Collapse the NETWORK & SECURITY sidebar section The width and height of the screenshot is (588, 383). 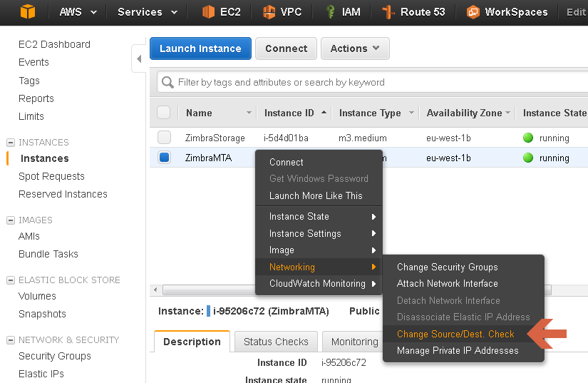[11, 340]
